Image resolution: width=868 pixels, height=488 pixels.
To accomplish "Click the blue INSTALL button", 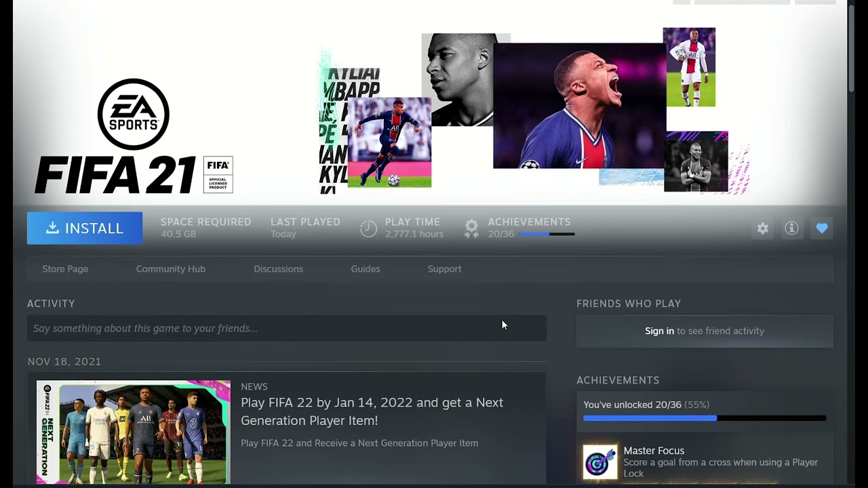I will coord(85,228).
